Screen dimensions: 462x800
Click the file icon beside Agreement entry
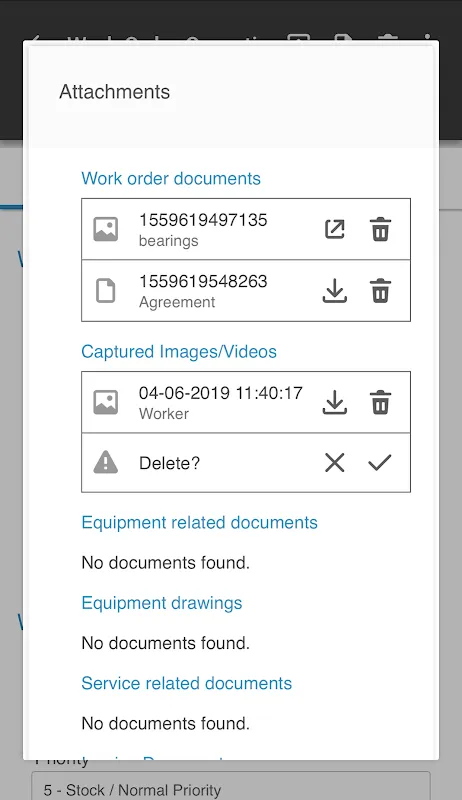pyautogui.click(x=106, y=291)
